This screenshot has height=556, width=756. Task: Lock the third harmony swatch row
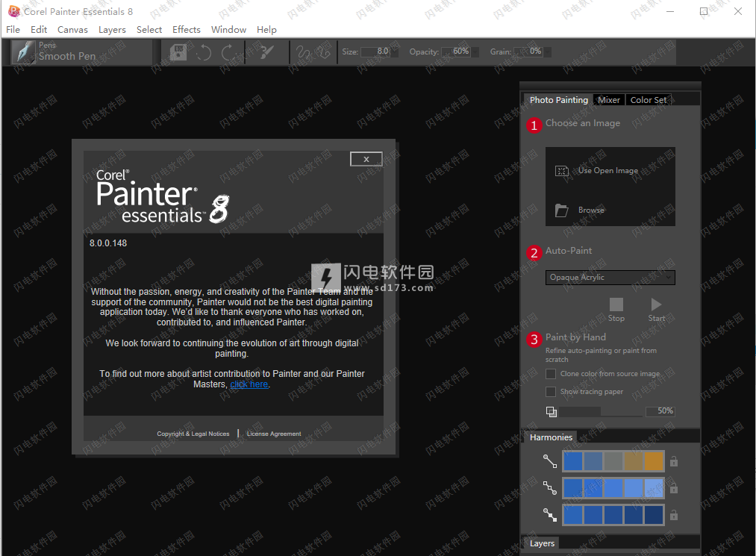[674, 515]
